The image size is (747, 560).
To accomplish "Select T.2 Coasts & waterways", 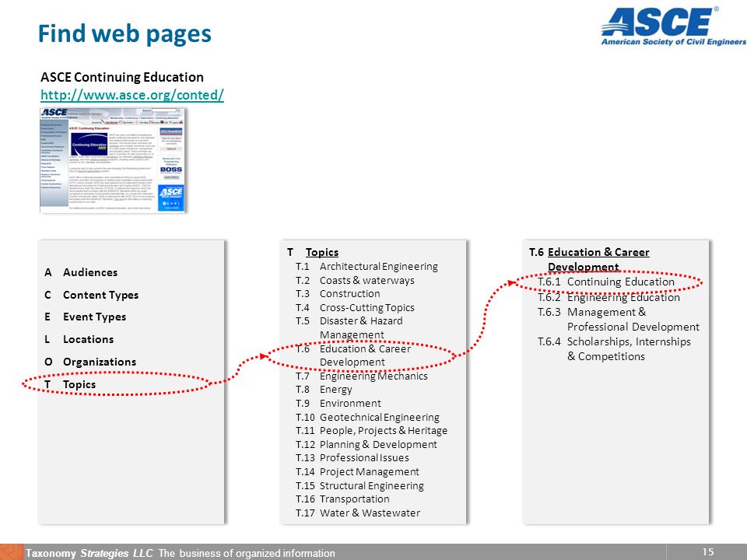I will pos(355,281).
